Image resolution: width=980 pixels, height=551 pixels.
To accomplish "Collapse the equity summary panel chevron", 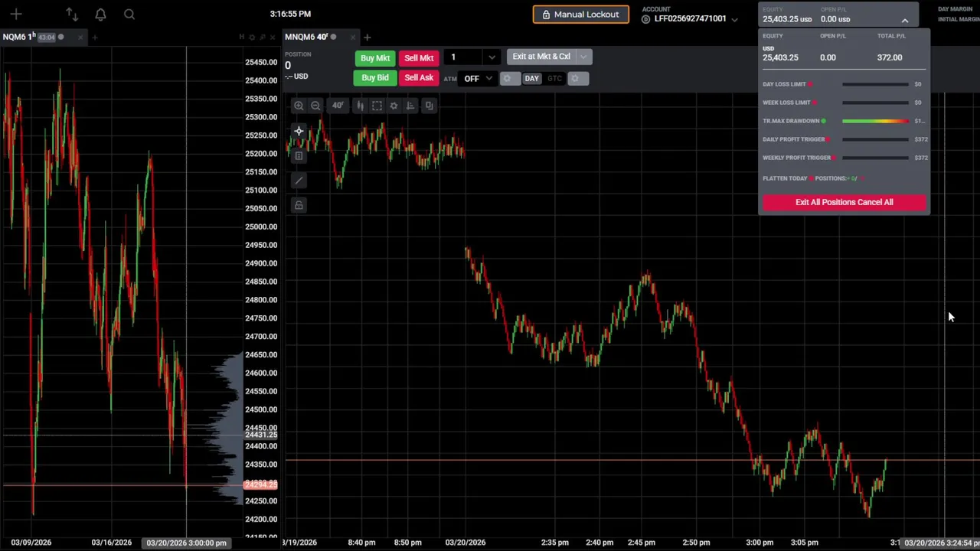I will point(904,20).
